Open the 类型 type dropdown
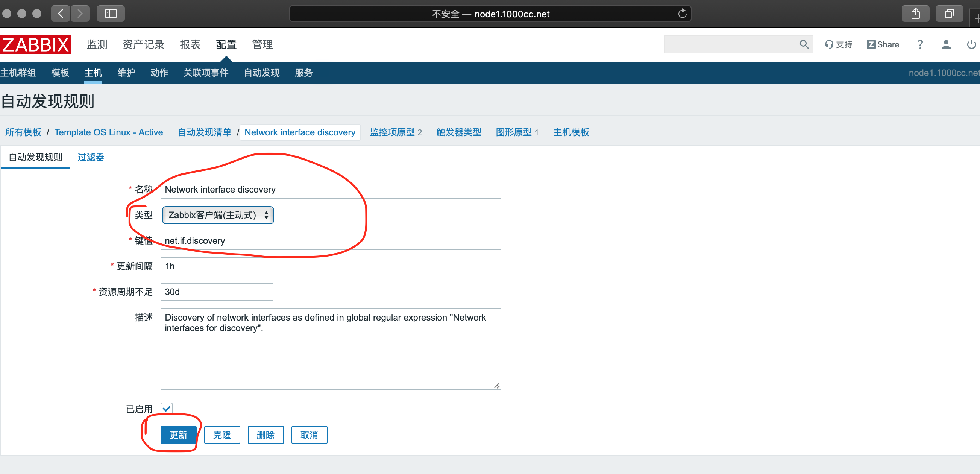980x474 pixels. 218,215
